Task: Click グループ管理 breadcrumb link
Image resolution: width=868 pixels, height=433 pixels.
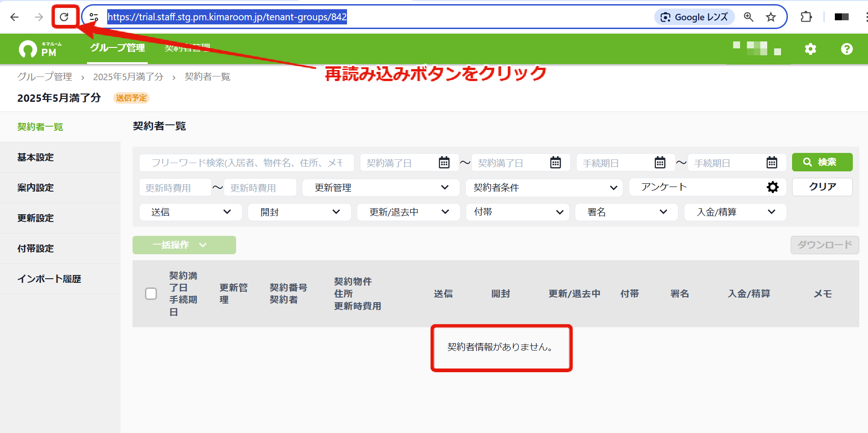Action: [x=45, y=76]
